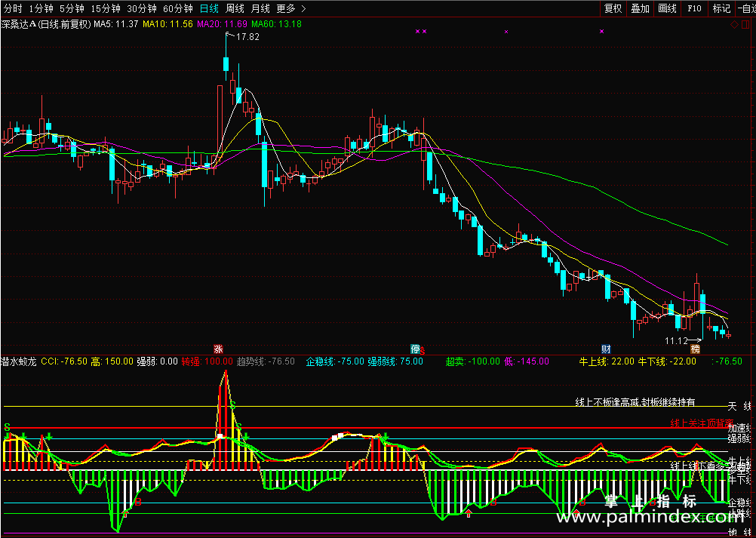Click the 低: -145.00 indicator value
Viewport: 756px width, 538px height.
click(x=527, y=361)
